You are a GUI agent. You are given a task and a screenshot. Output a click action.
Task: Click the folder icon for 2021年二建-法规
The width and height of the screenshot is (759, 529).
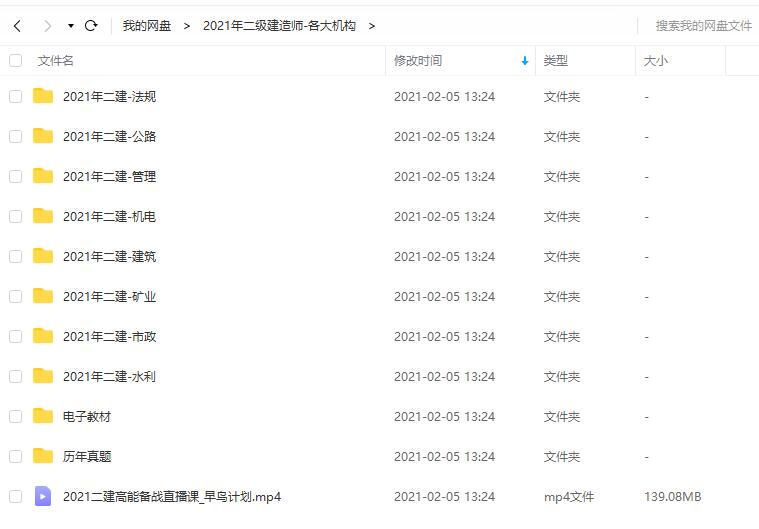click(42, 96)
